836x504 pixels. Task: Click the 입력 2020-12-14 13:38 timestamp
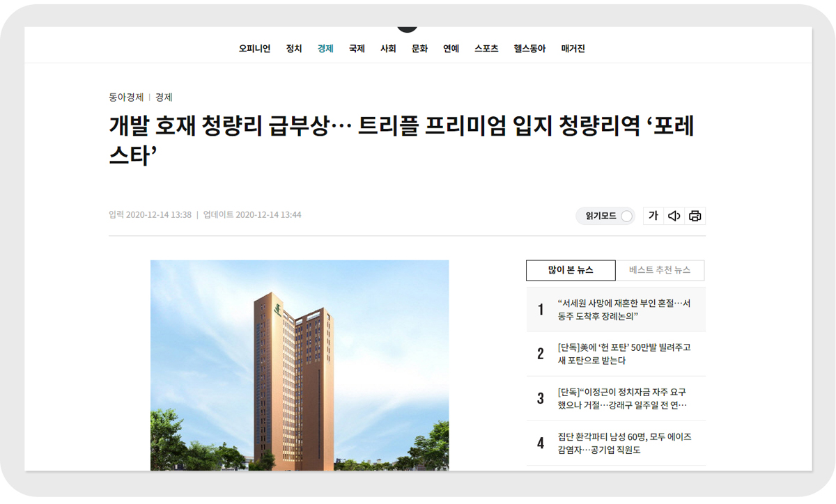150,215
